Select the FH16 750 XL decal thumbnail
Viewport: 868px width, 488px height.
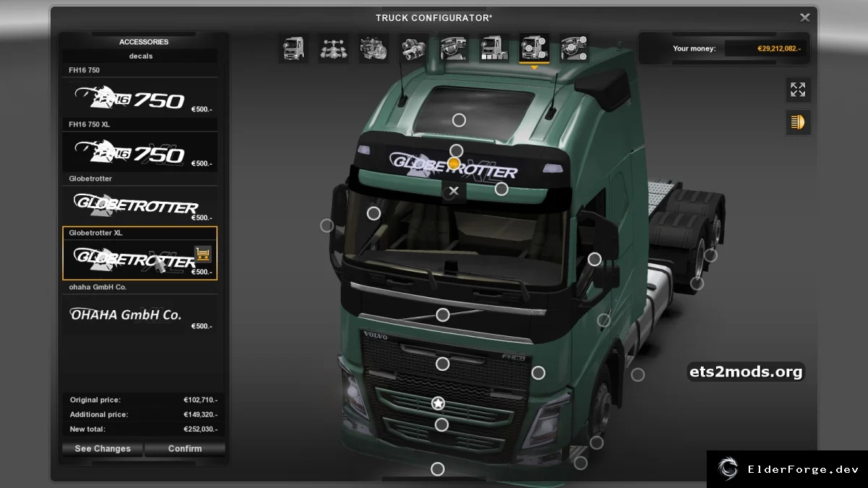140,151
